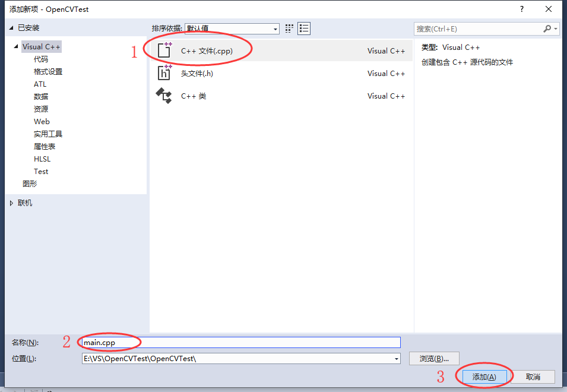Select the 头文件(.h) header file icon
Image resolution: width=567 pixels, height=392 pixels.
click(164, 73)
